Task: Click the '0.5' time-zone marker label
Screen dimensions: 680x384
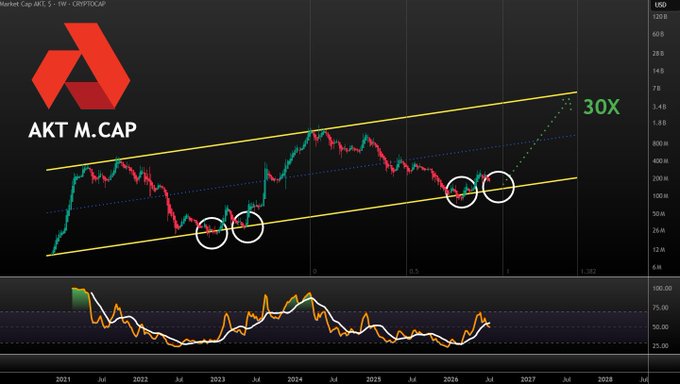Action: click(x=413, y=272)
